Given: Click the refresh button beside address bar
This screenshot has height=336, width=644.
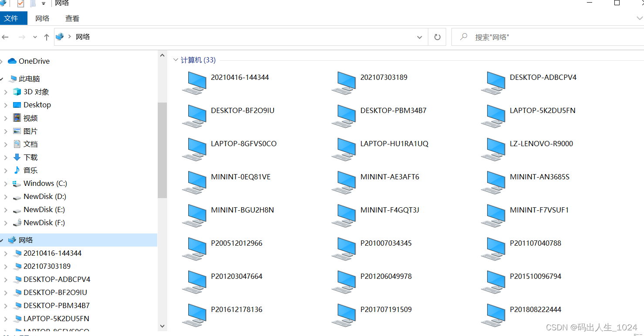Looking at the screenshot, I should pyautogui.click(x=437, y=37).
